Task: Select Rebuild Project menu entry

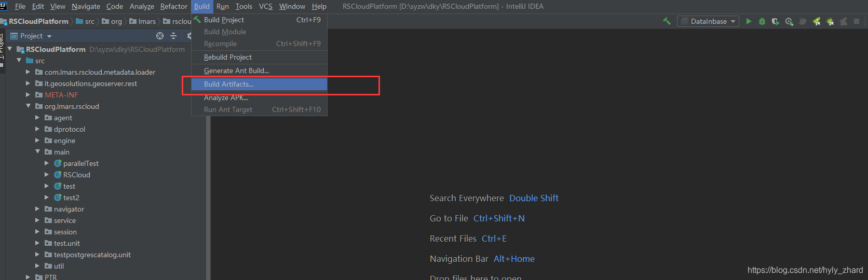Action: tap(259, 57)
